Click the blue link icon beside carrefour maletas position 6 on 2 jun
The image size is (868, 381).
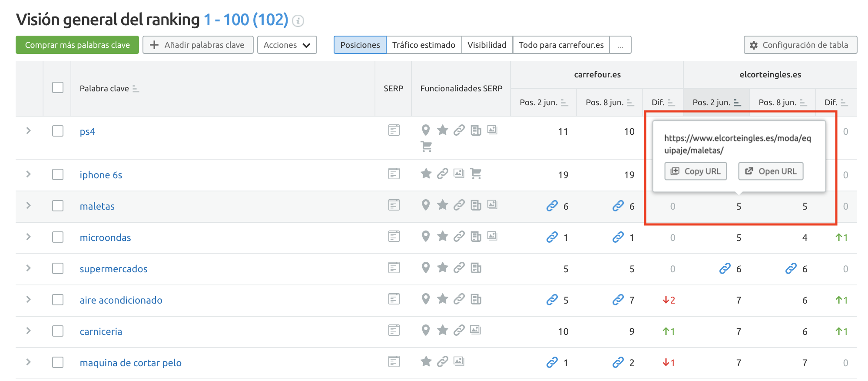click(x=552, y=206)
